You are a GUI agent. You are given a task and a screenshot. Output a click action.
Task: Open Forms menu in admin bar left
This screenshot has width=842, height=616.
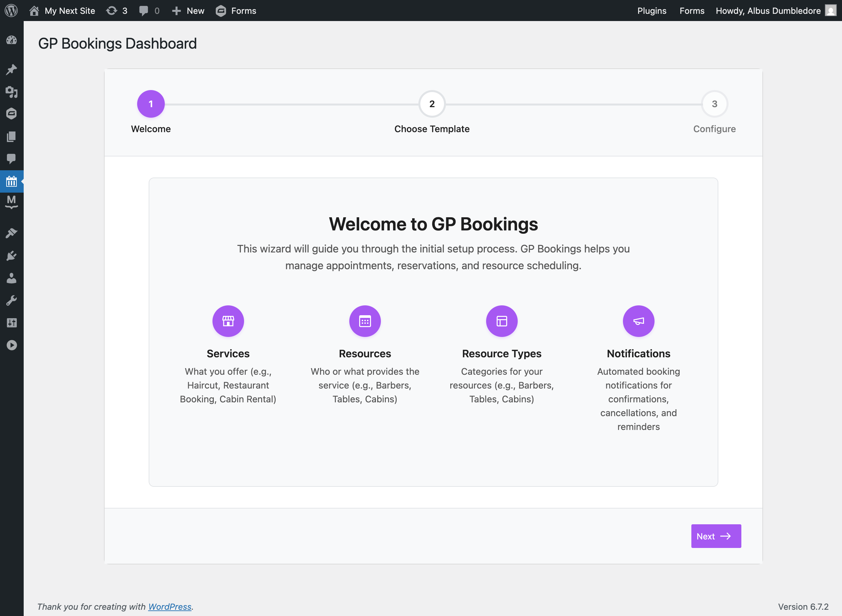[236, 11]
